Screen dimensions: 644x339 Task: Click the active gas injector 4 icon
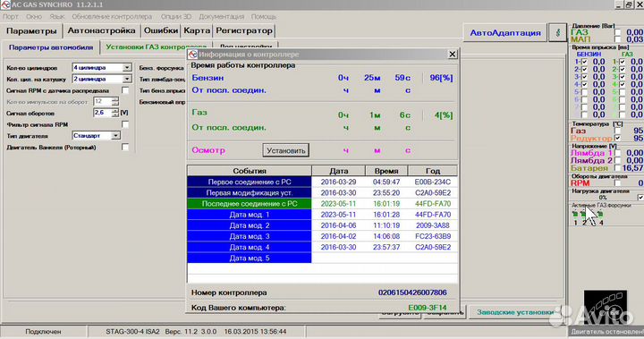tap(600, 214)
